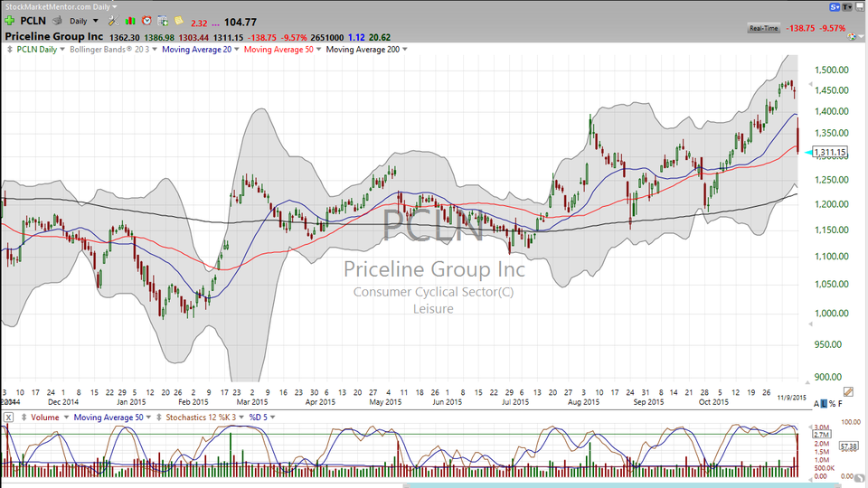Click the move handle left of PCLN Daily
Image resolution: width=868 pixels, height=488 pixels.
tap(9, 49)
